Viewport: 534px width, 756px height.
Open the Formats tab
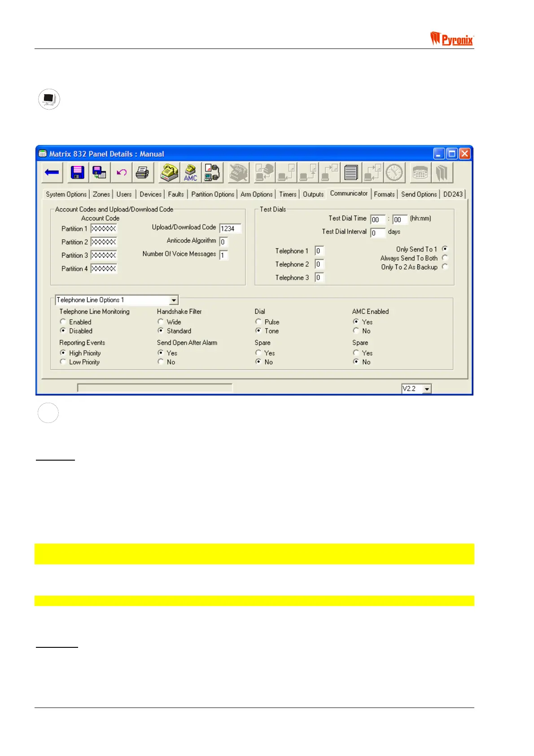[385, 194]
